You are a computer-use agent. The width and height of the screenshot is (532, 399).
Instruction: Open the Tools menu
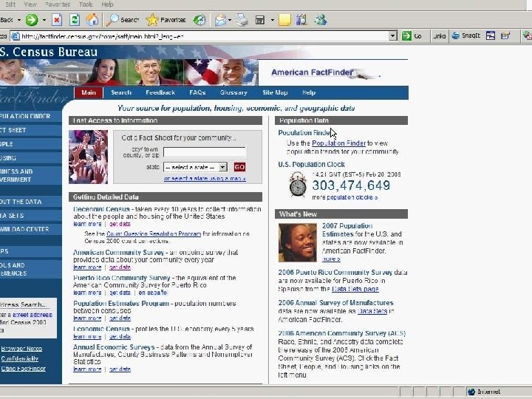(86, 4)
